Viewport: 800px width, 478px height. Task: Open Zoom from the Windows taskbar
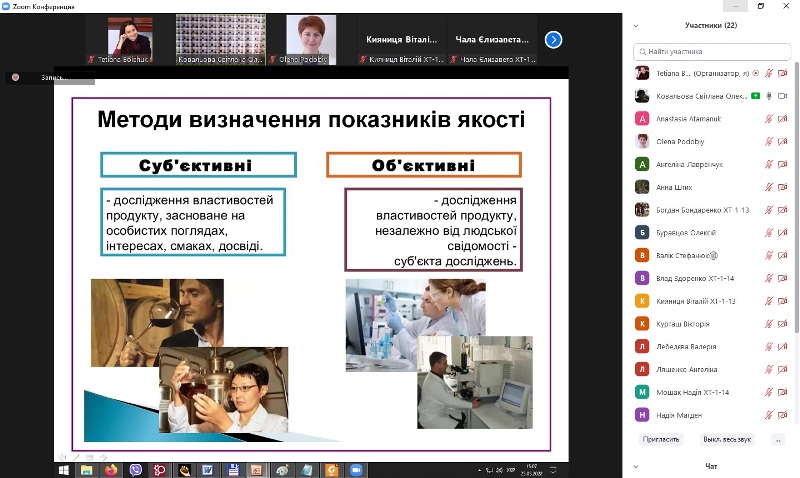356,470
